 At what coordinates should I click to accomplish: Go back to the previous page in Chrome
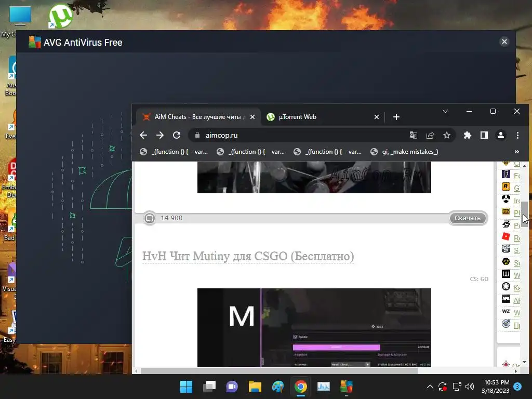[x=143, y=136]
